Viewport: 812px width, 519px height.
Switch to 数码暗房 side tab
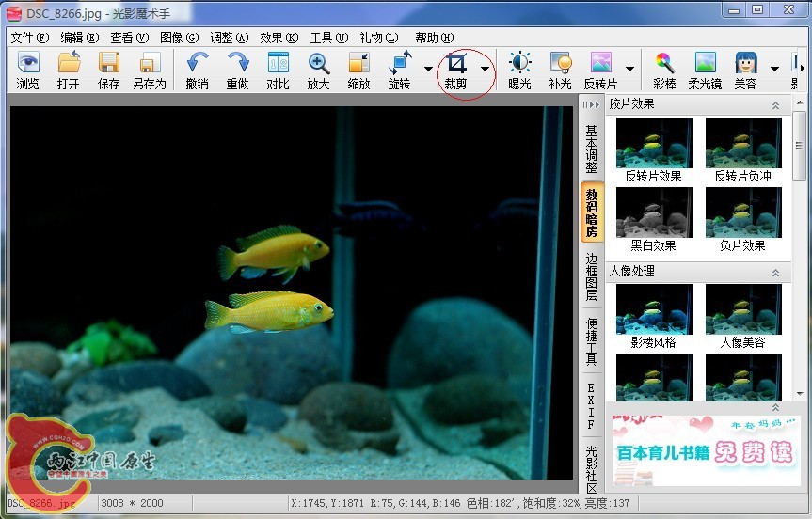tap(592, 212)
